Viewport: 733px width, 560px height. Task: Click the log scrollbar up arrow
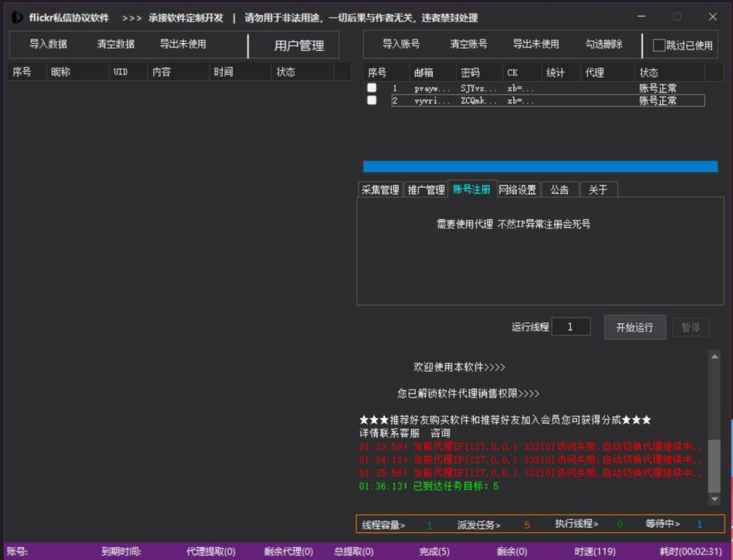pos(714,357)
